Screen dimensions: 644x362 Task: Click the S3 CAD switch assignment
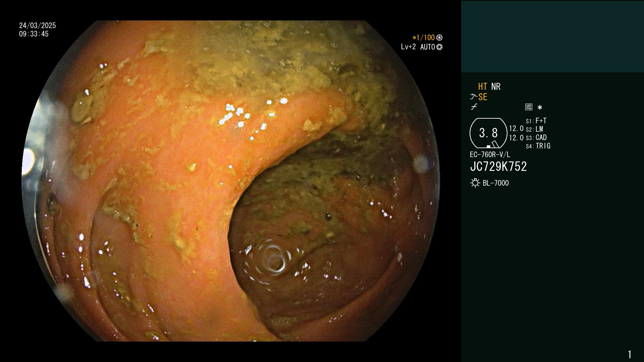pos(536,137)
